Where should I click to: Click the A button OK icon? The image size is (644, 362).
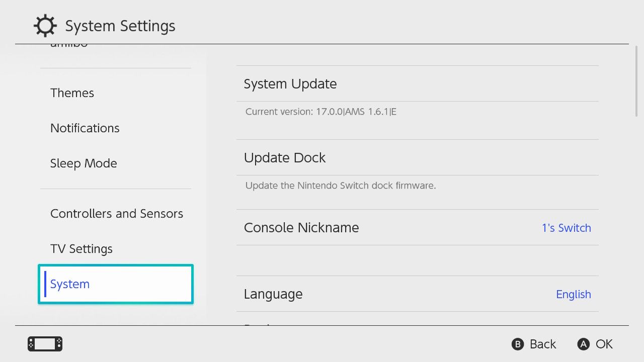(583, 344)
